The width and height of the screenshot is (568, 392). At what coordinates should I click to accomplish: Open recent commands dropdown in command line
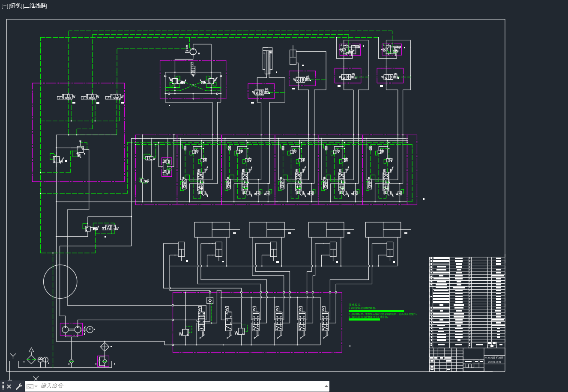click(31, 386)
